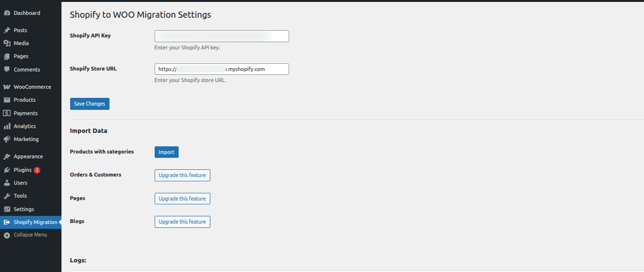Click the Comments speech bubble icon
Viewport: 644px width, 272px height.
pos(7,70)
